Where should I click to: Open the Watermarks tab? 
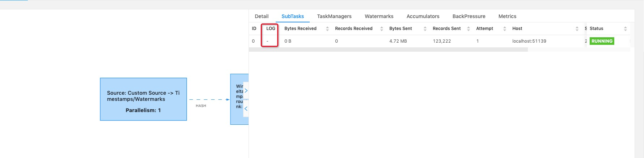tap(379, 16)
